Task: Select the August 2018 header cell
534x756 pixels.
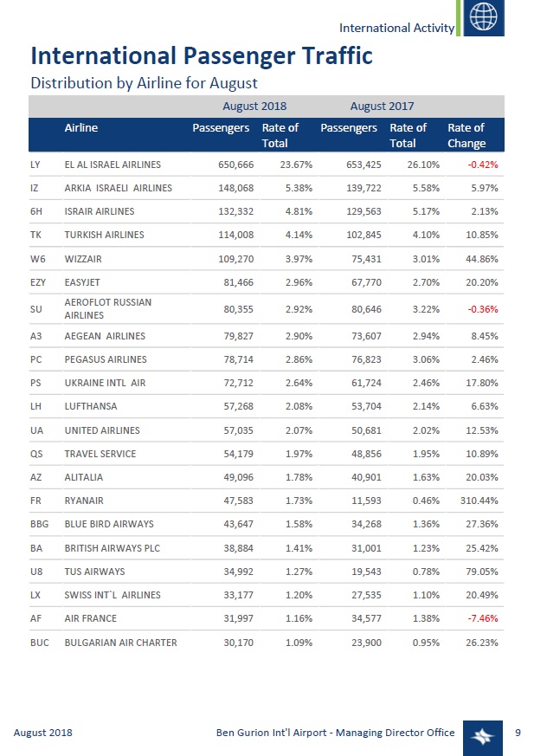Action: [254, 106]
